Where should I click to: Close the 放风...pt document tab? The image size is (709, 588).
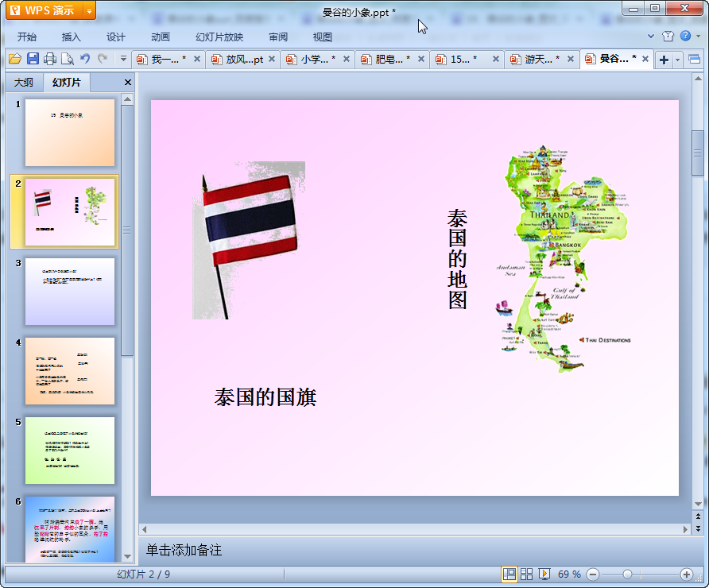(x=272, y=59)
